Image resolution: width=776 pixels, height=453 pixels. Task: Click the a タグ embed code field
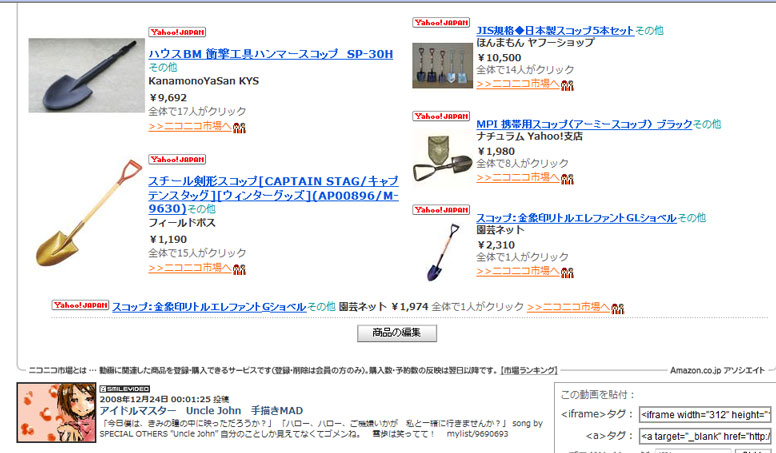coord(705,436)
